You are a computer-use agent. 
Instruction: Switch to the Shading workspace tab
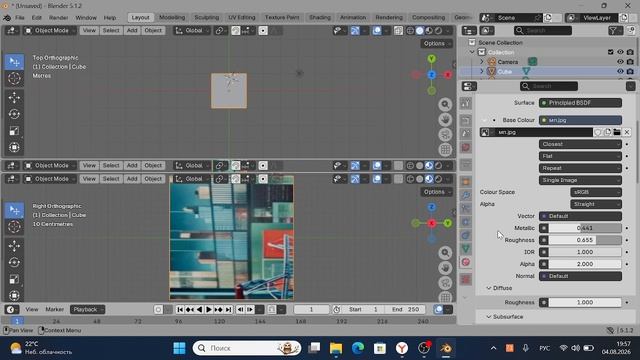point(320,18)
